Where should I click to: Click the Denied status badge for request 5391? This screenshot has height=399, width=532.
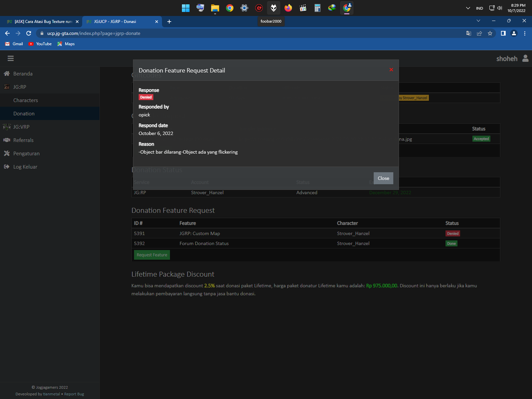click(453, 233)
